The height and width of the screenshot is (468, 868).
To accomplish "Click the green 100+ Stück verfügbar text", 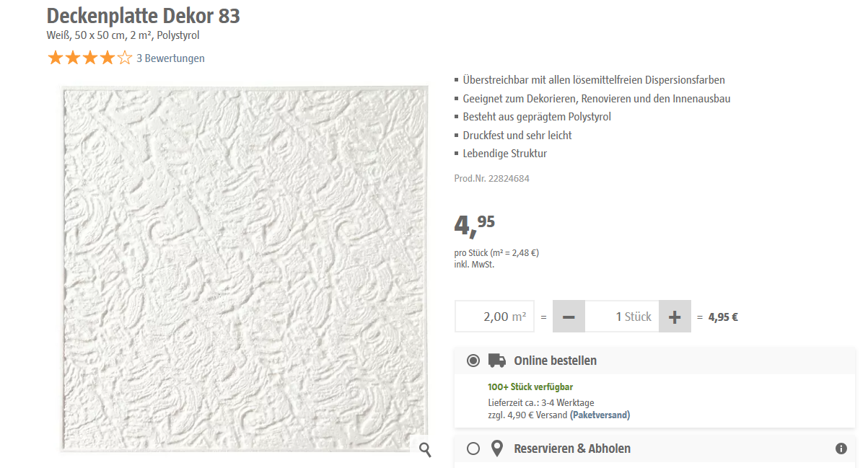I will (530, 387).
